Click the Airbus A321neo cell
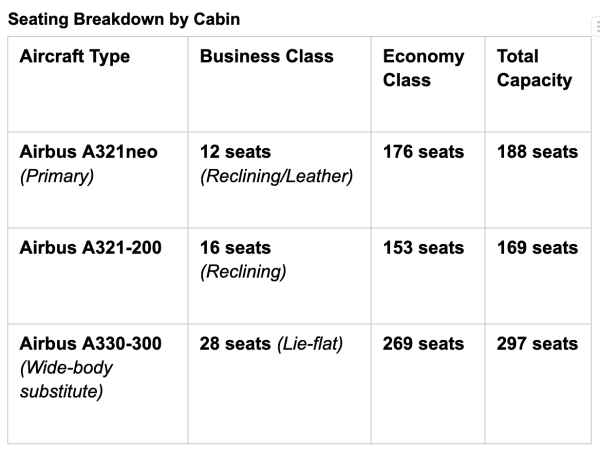Viewport: 600px width, 453px height. coord(98,180)
